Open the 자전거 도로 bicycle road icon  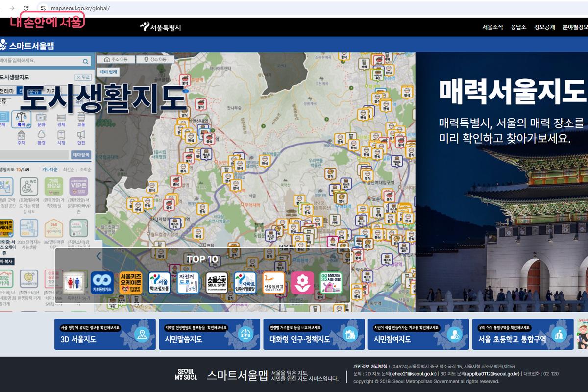pos(189,283)
